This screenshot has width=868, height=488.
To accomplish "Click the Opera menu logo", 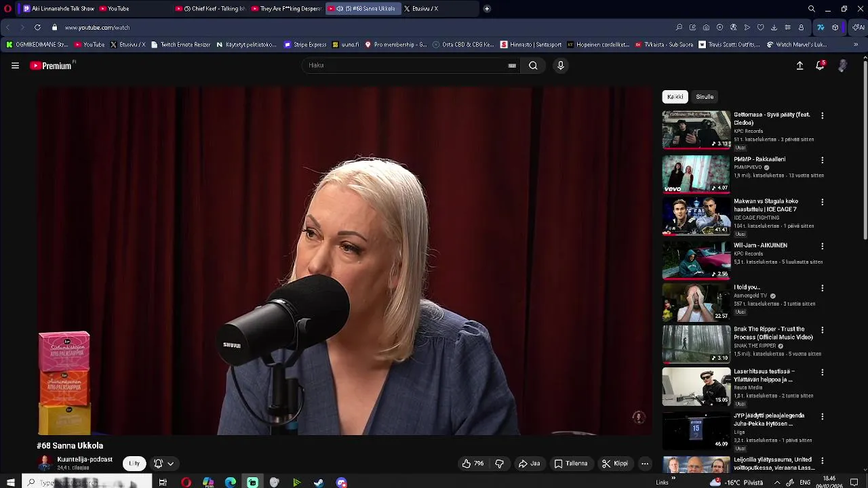I will click(x=8, y=9).
